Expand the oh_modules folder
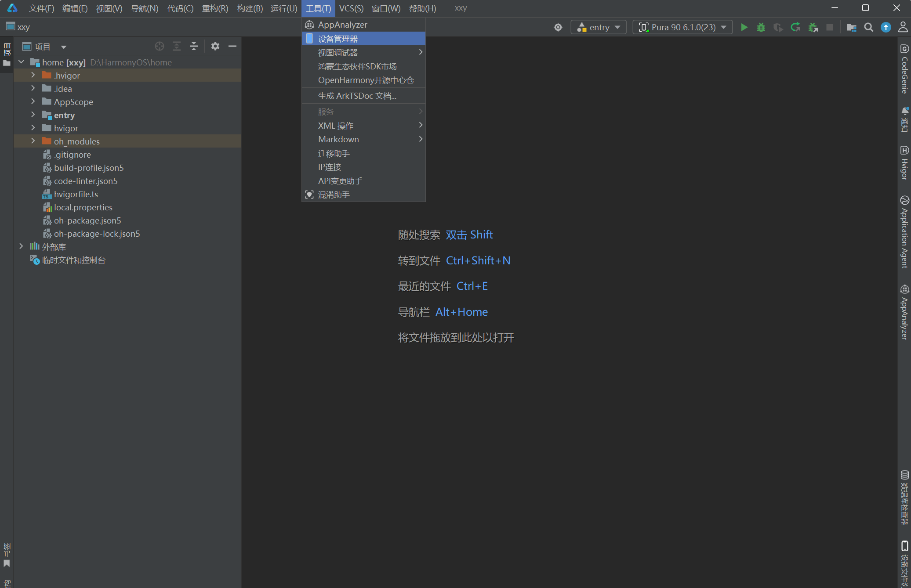 (x=33, y=141)
